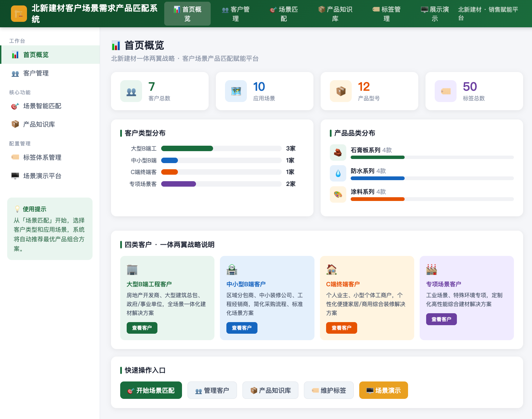The image size is (532, 419).
Task: Click the 2家 count for 专项场景客
Action: click(x=291, y=184)
